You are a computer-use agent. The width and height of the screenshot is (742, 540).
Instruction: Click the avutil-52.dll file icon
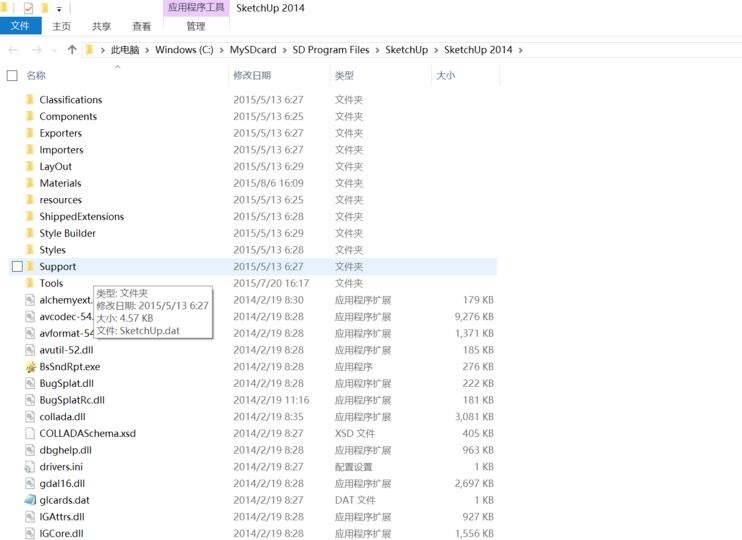(30, 350)
